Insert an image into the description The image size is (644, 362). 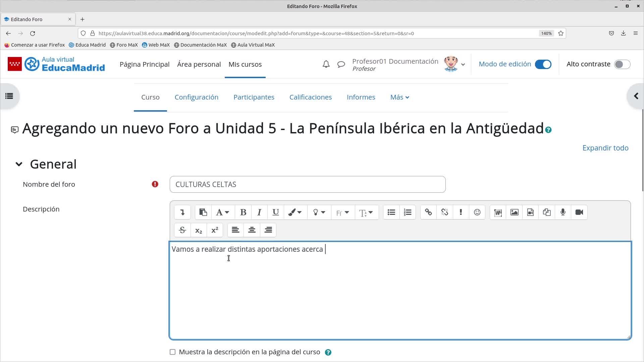tap(514, 213)
